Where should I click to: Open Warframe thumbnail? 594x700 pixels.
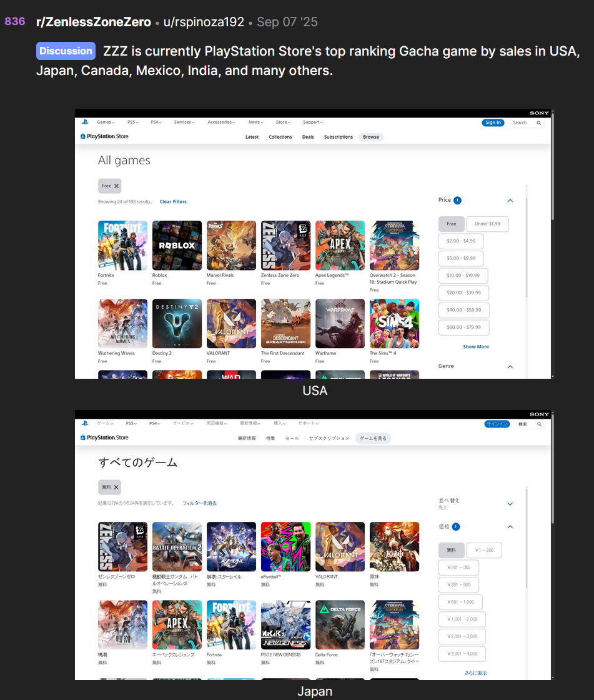coord(340,323)
